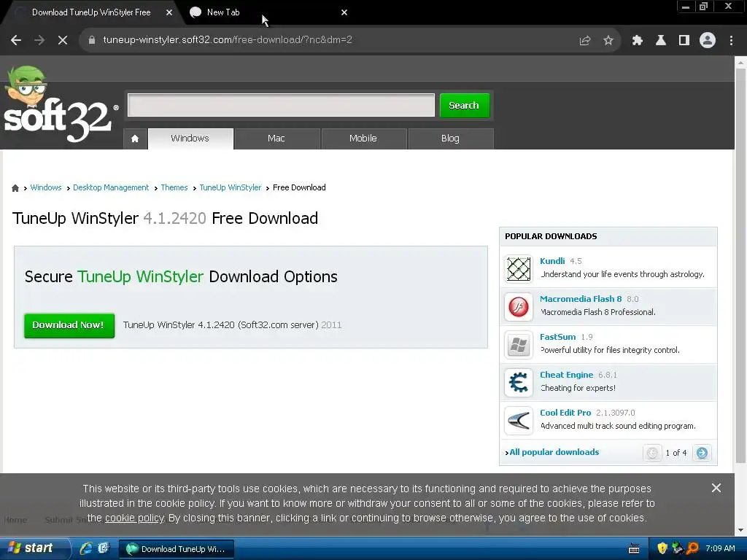This screenshot has height=560, width=747.
Task: Open the Macromedia Flash 8 link
Action: pyautogui.click(x=580, y=299)
